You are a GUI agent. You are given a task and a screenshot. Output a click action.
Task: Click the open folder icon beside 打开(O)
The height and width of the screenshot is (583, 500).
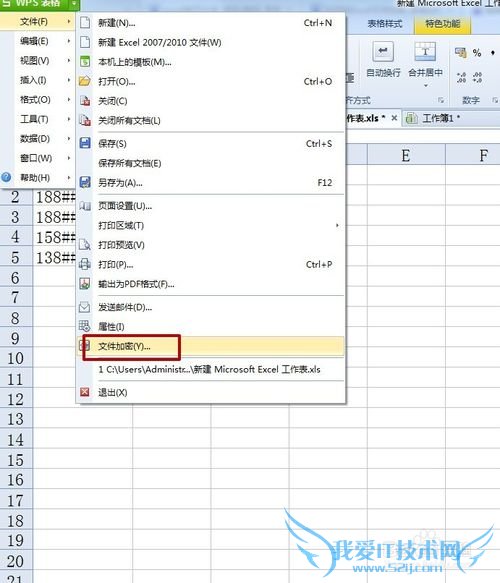pyautogui.click(x=85, y=81)
